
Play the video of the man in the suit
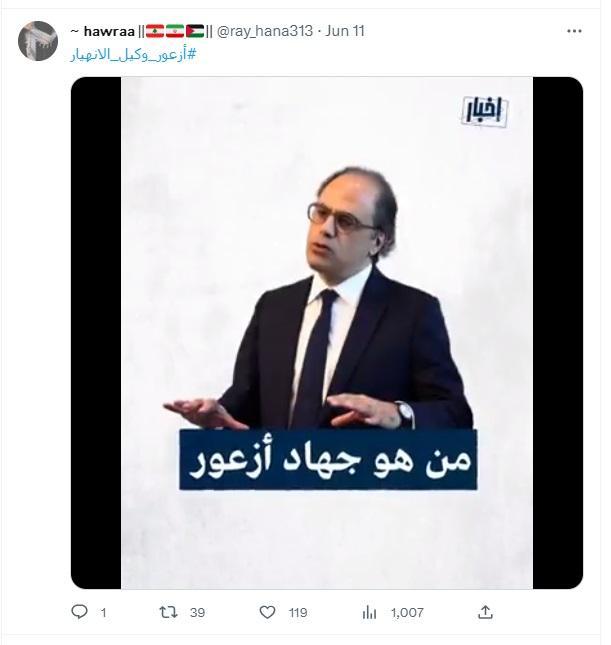coord(327,333)
